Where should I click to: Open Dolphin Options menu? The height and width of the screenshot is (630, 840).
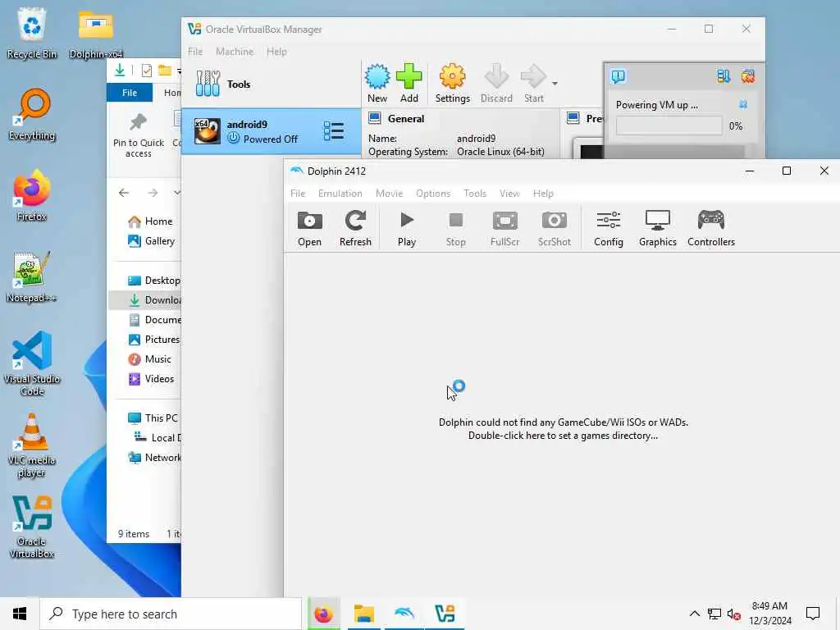pos(433,194)
